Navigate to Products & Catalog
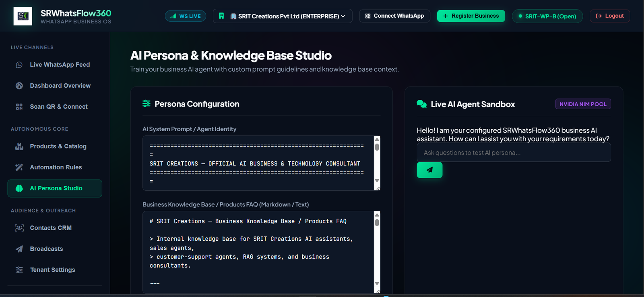644x297 pixels. (x=55, y=146)
